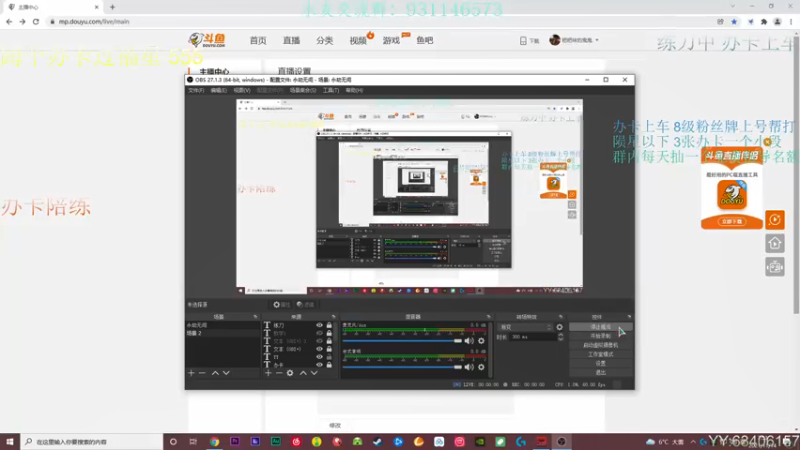Toggle visibility eye for 办卡 source

click(x=319, y=365)
